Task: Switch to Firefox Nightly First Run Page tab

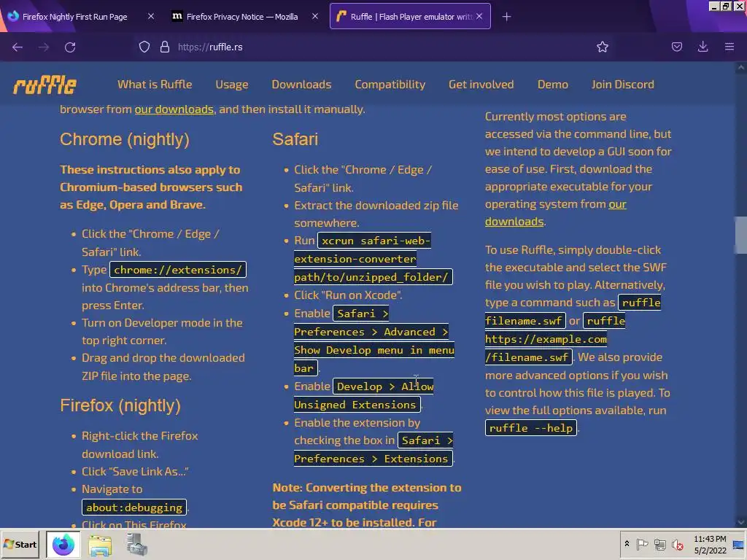Action: tap(75, 17)
